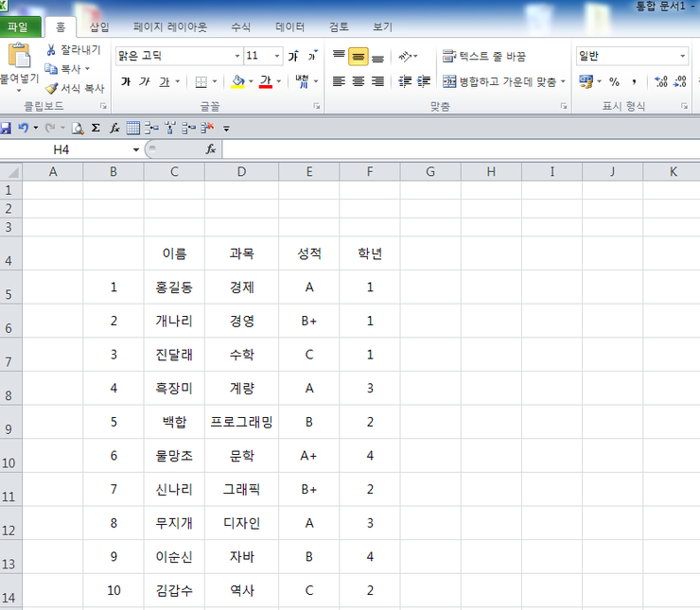
Task: Customize quick access toolbar dropdown
Action: tap(226, 129)
